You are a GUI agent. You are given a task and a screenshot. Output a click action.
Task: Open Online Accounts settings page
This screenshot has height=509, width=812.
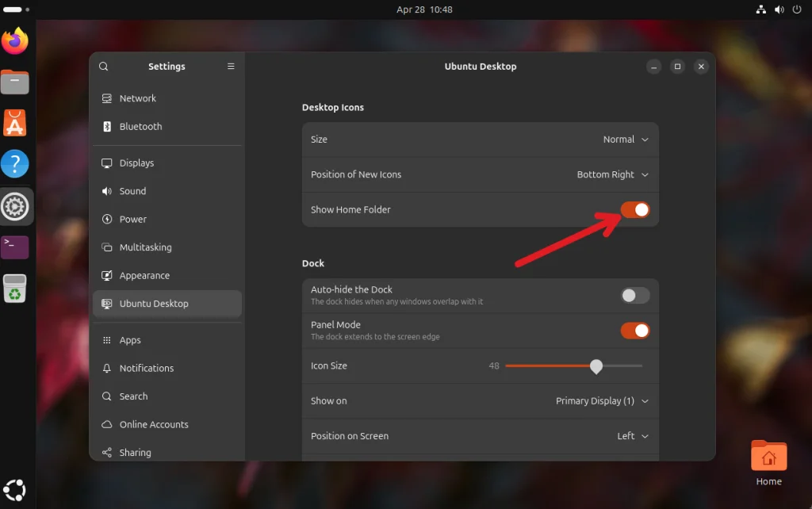point(167,424)
